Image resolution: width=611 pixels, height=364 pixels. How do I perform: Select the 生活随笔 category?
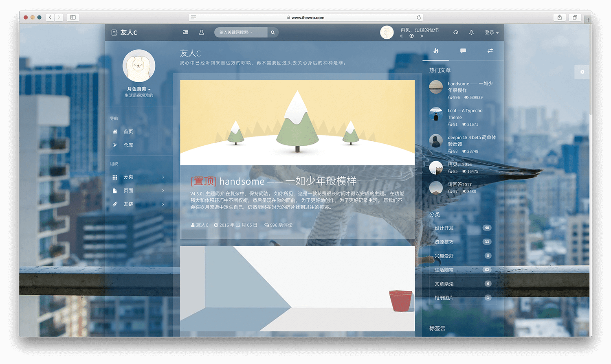click(463, 270)
